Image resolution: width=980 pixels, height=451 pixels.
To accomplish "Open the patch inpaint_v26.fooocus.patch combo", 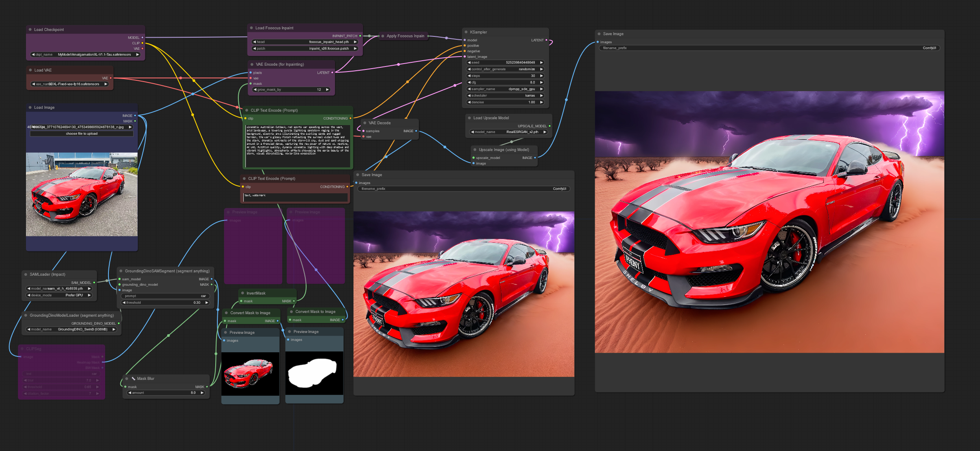I will point(305,49).
